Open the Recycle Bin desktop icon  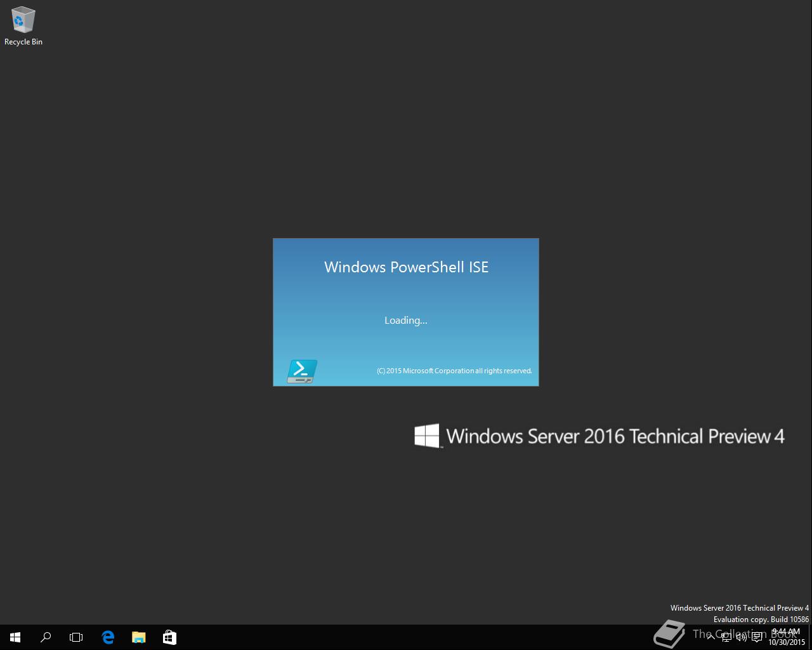[23, 26]
